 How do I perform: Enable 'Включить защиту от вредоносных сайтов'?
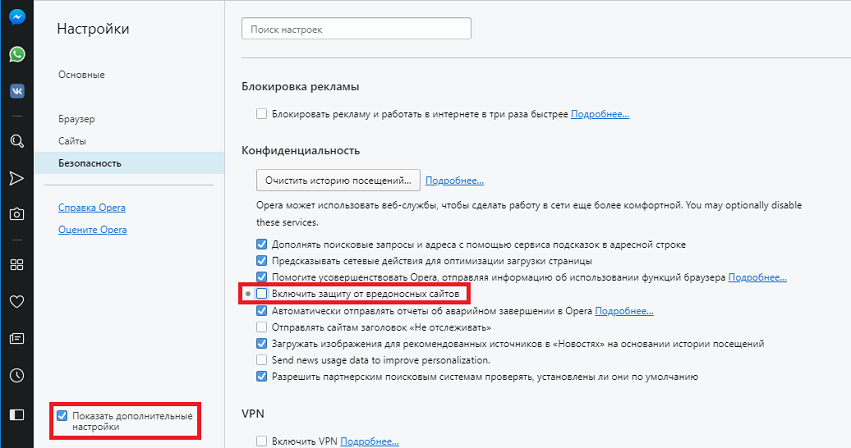pos(262,294)
